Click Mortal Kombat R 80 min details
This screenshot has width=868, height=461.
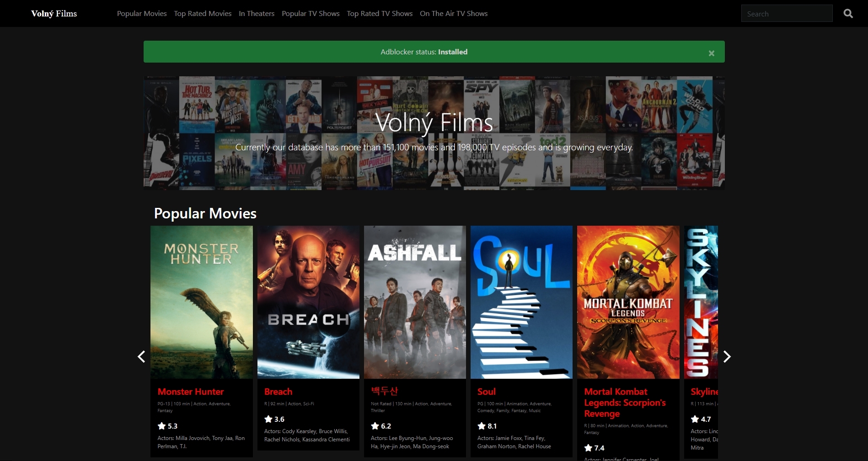(626, 429)
